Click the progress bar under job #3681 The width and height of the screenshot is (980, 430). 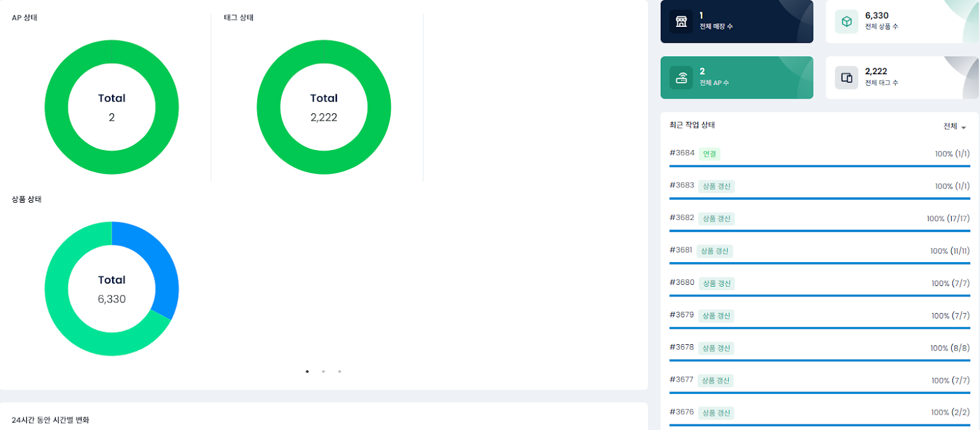pos(820,263)
